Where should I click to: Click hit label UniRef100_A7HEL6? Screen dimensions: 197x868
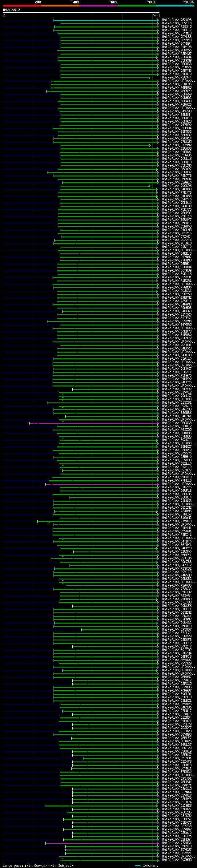point(176,481)
